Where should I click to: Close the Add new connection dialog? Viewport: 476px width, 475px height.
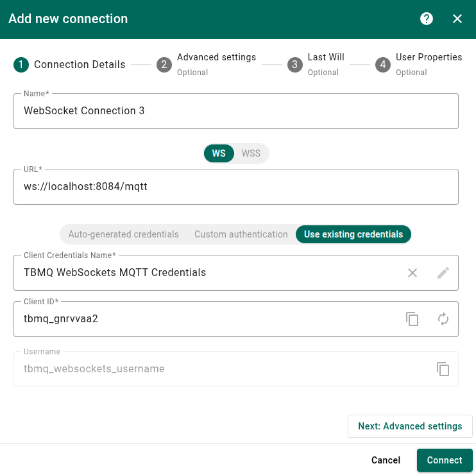pyautogui.click(x=457, y=19)
